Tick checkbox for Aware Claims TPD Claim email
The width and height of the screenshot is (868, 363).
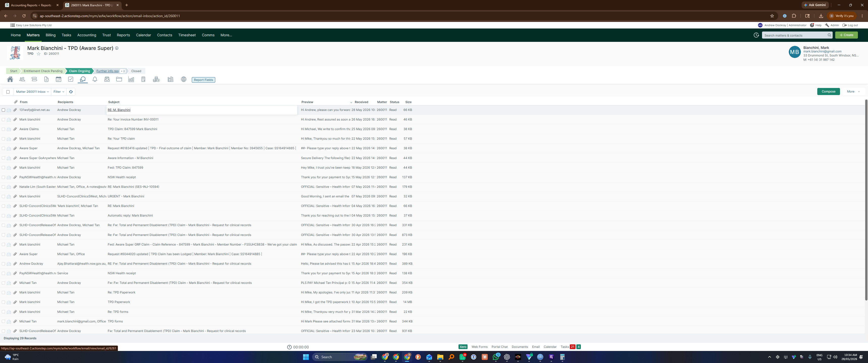pyautogui.click(x=3, y=129)
